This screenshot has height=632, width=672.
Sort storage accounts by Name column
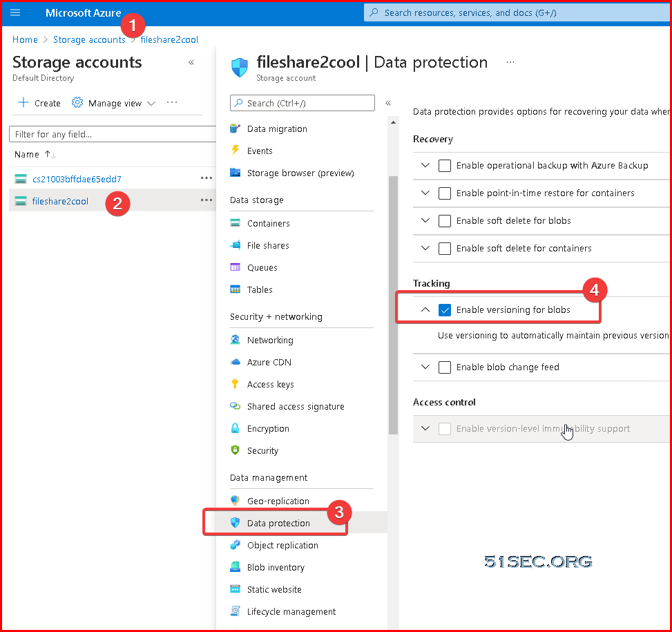click(35, 154)
